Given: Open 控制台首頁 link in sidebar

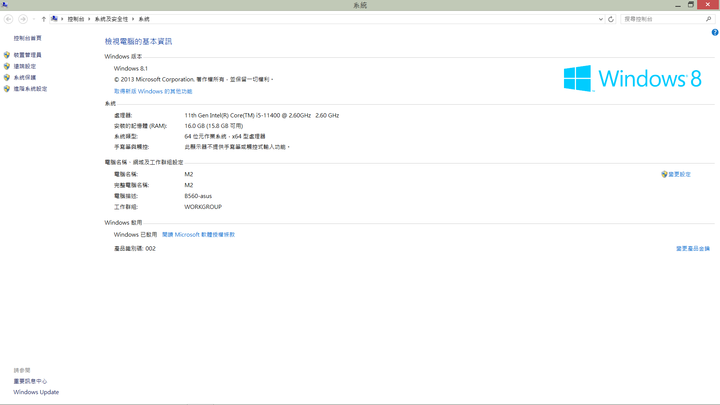Looking at the screenshot, I should click(x=28, y=38).
